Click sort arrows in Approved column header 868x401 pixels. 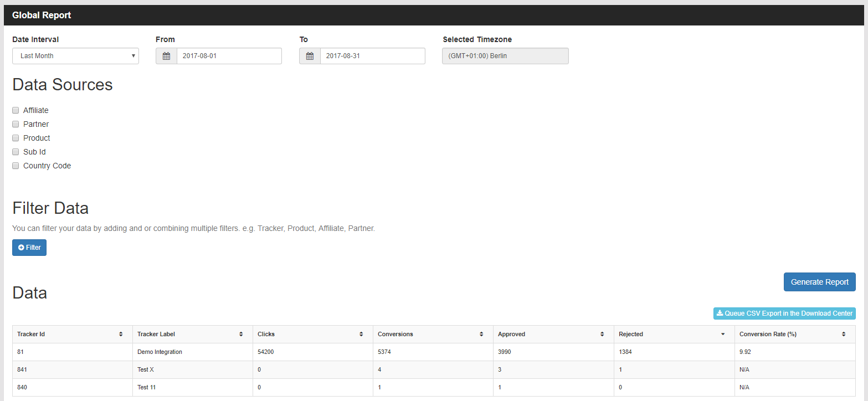(602, 334)
